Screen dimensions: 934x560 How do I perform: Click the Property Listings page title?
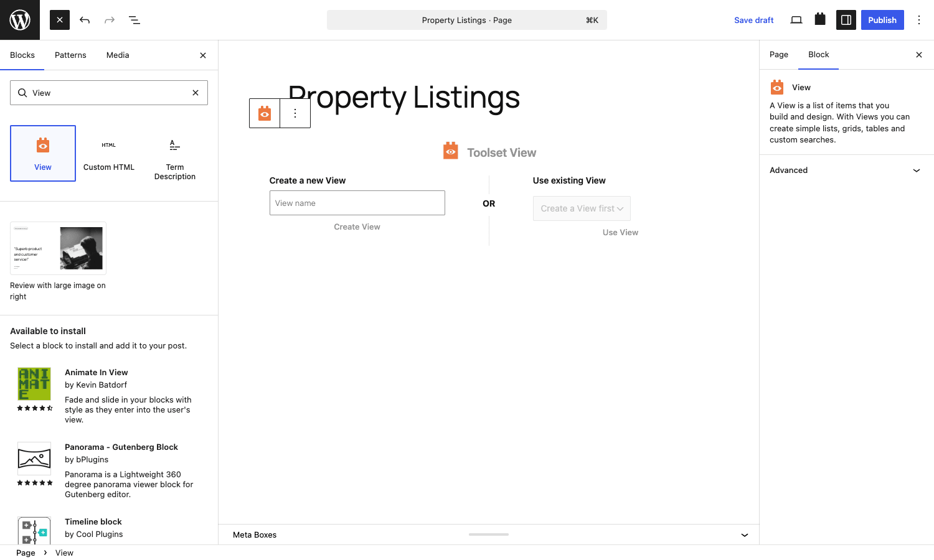404,98
